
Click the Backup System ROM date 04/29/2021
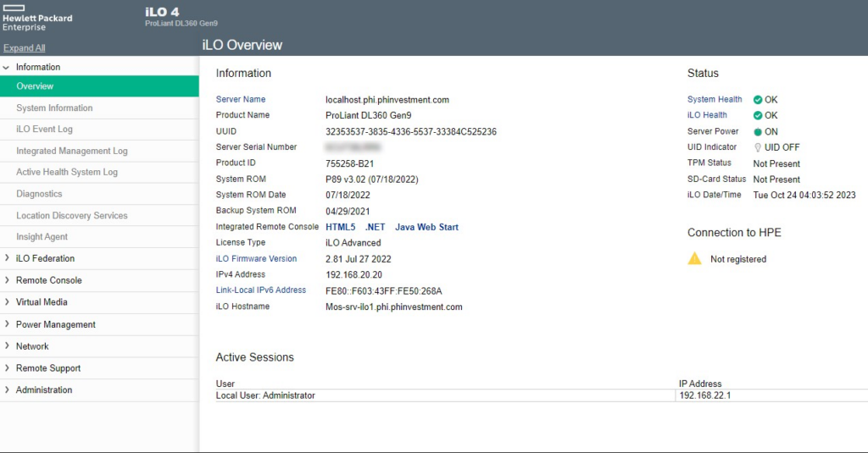[348, 212]
